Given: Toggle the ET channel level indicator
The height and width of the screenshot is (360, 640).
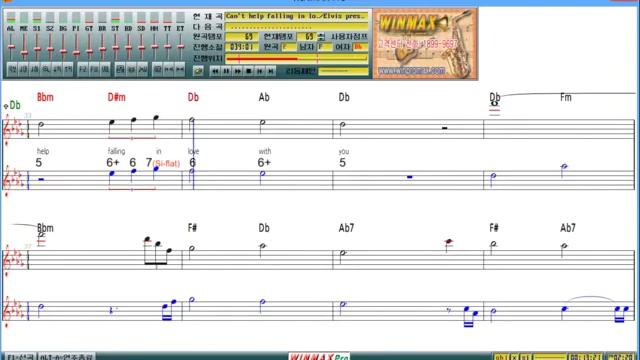Looking at the screenshot, I should click(181, 18).
